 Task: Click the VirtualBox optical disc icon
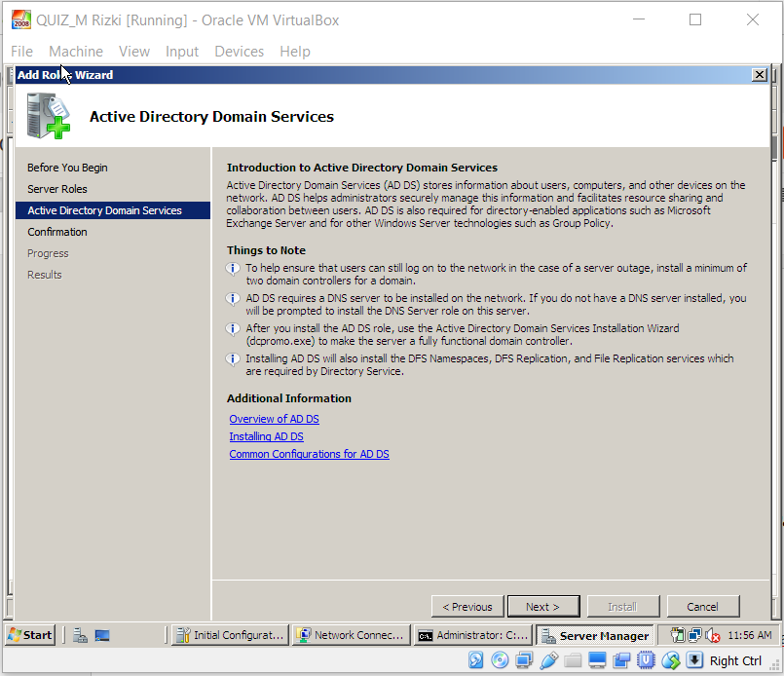point(500,660)
